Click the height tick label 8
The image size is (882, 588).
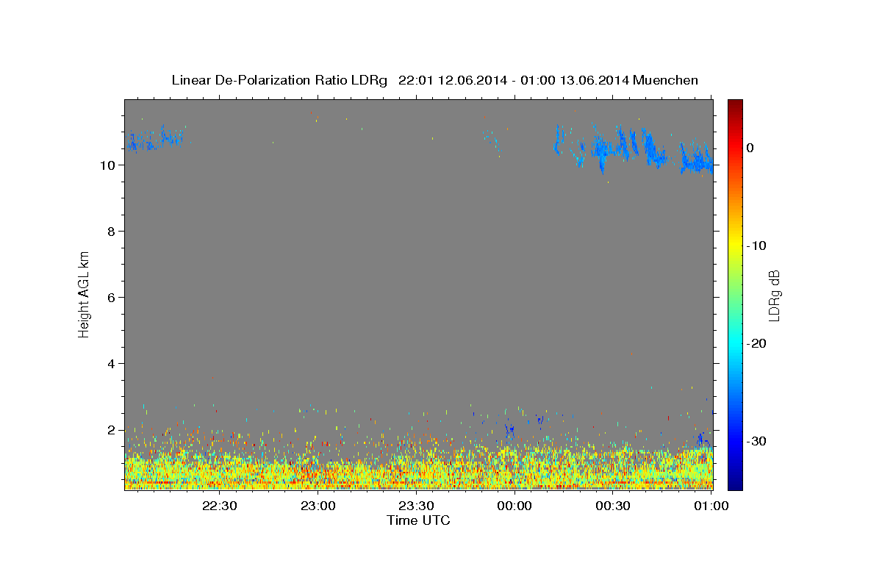(110, 232)
